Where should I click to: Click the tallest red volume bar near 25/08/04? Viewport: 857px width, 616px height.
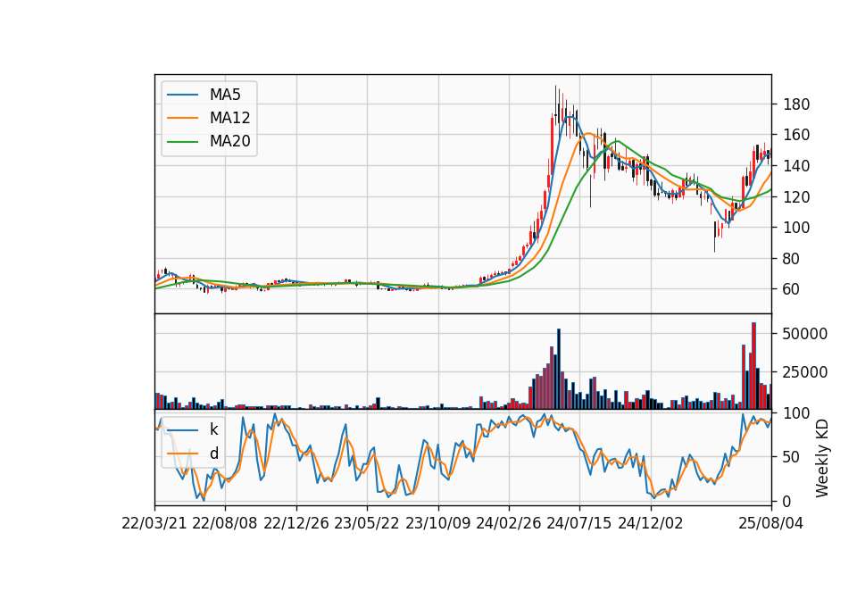(x=753, y=366)
